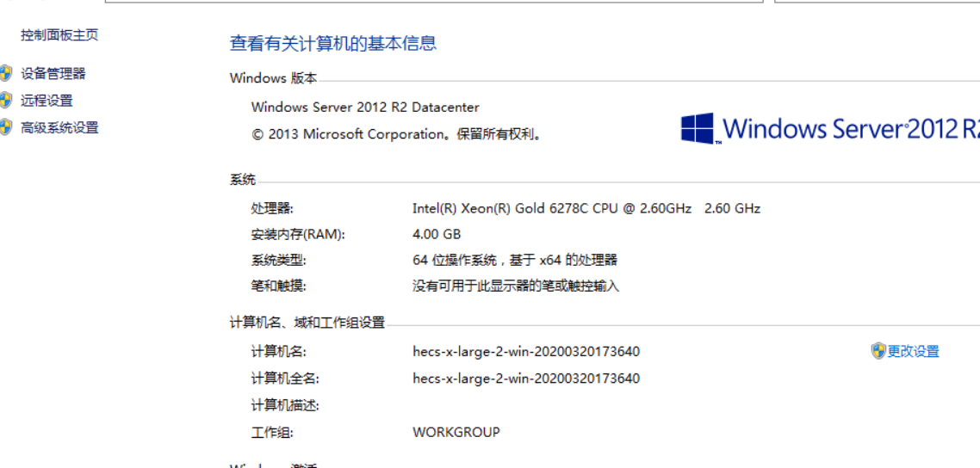This screenshot has height=468, width=980.
Task: Click the 计算机描述 label
Action: coord(285,405)
